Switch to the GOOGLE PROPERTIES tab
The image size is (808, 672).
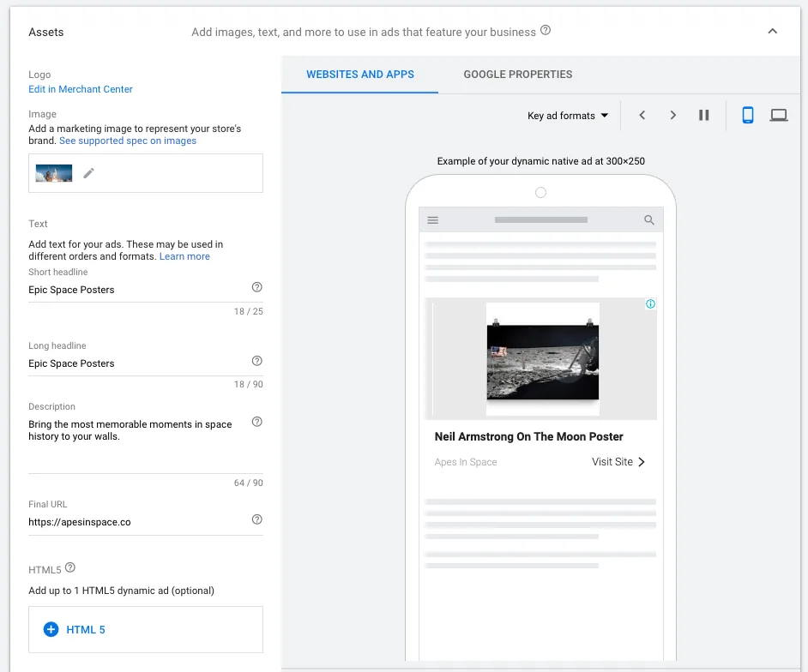(518, 75)
